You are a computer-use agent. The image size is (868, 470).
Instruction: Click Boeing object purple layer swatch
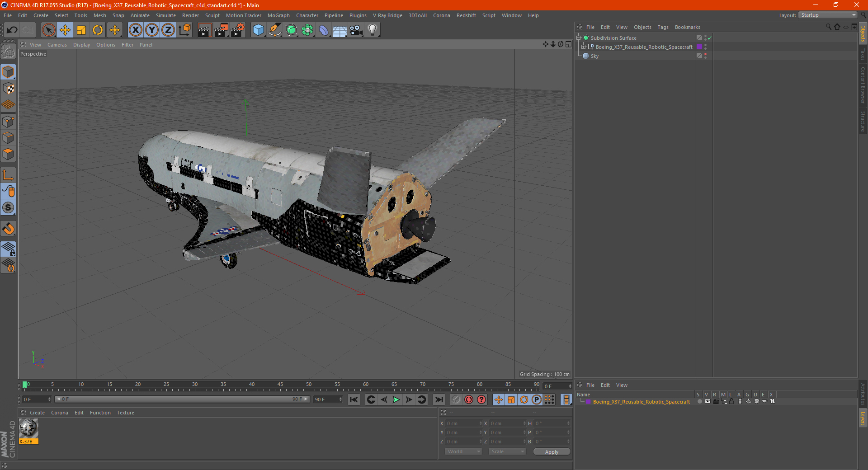tap(699, 47)
